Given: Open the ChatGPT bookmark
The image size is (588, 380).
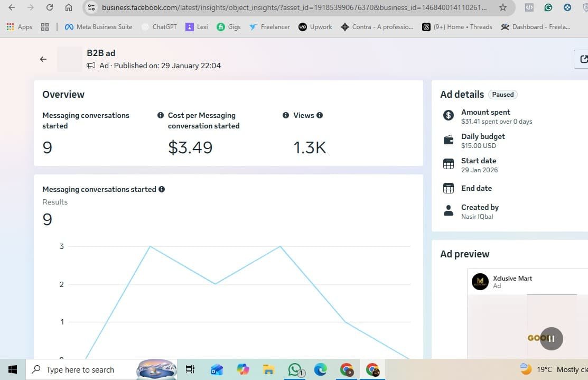Looking at the screenshot, I should coord(160,27).
